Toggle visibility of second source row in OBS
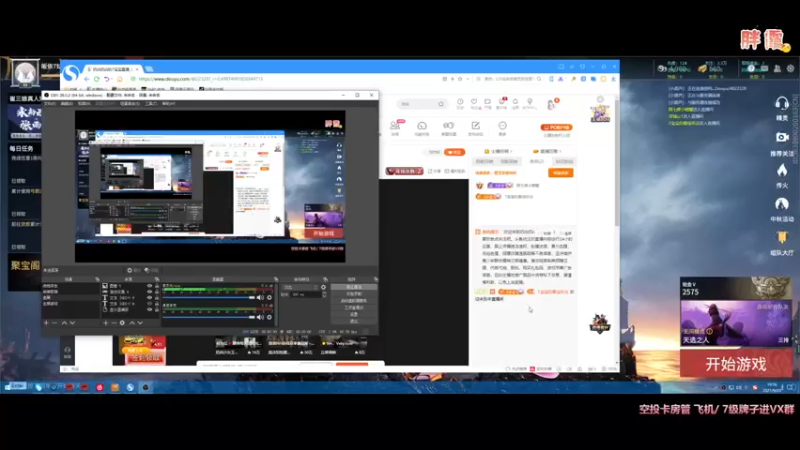This screenshot has height=450, width=800. [x=149, y=291]
